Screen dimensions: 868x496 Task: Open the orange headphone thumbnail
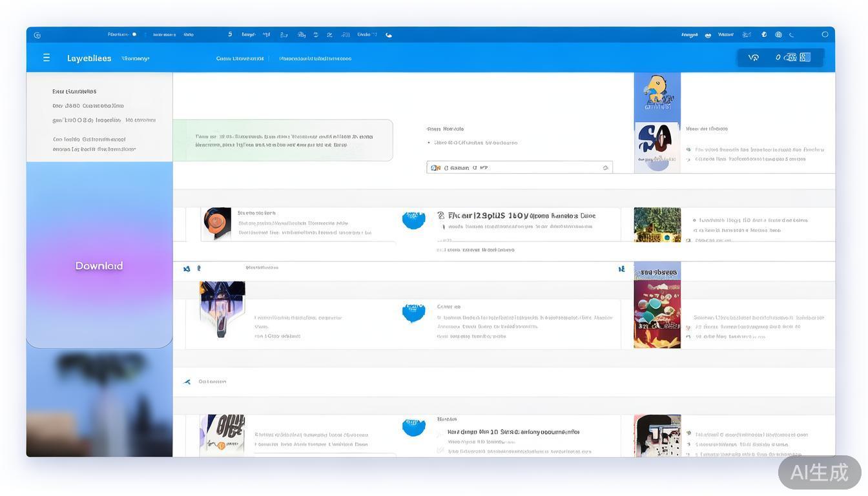(216, 223)
